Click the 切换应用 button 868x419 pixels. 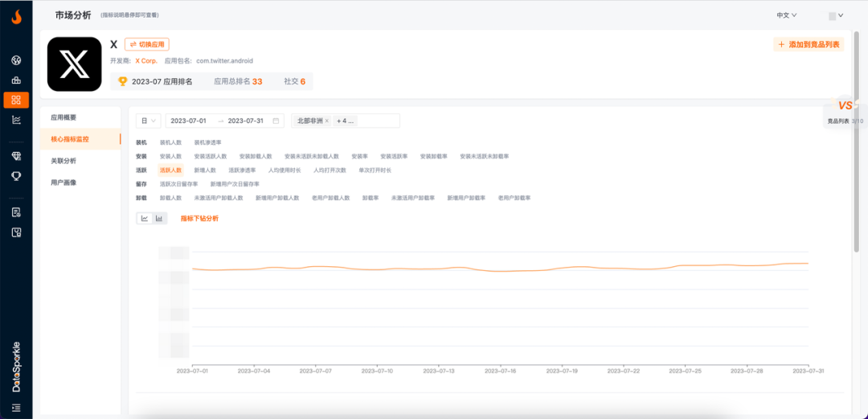click(147, 45)
